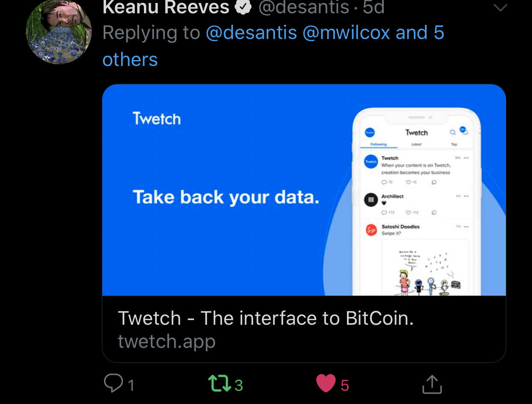Viewport: 532px width, 404px height.
Task: Open the @mwilcox mention link
Action: pyautogui.click(x=347, y=33)
